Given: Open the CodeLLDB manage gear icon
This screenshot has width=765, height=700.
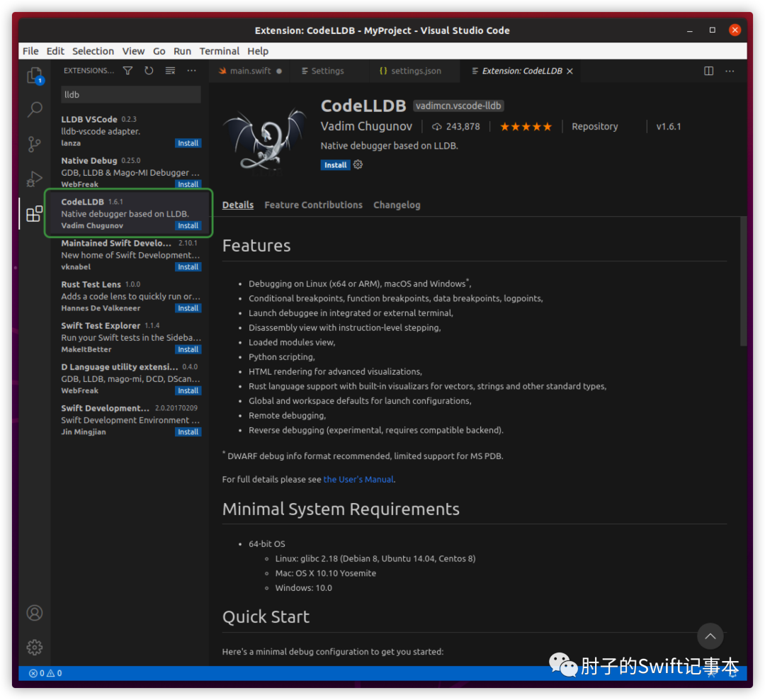Looking at the screenshot, I should pos(358,164).
